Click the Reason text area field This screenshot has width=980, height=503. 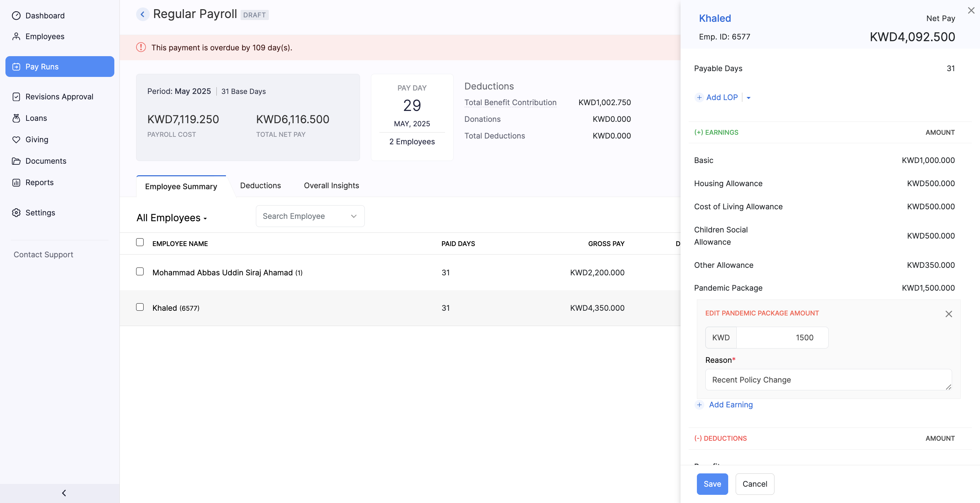click(x=828, y=380)
